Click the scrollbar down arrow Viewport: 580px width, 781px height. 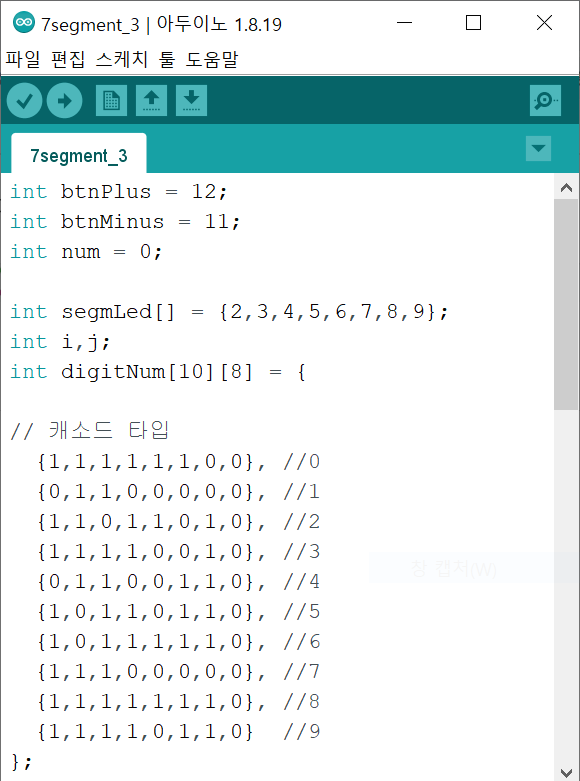pos(566,773)
